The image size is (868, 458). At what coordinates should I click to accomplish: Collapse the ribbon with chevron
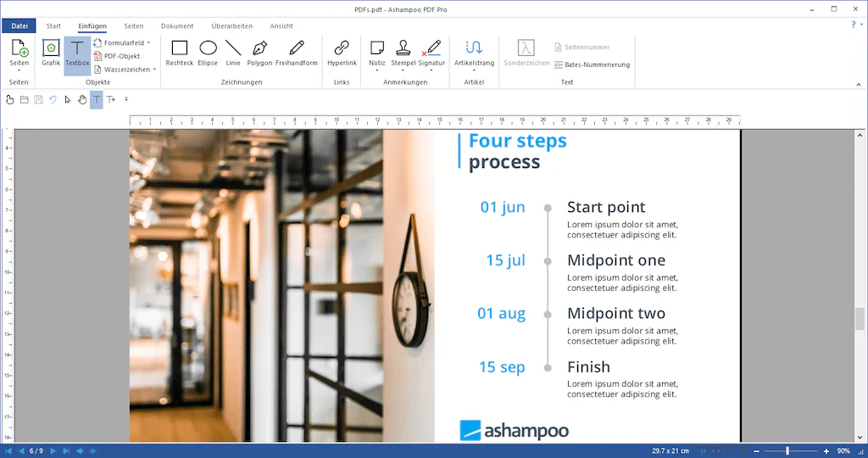[859, 84]
